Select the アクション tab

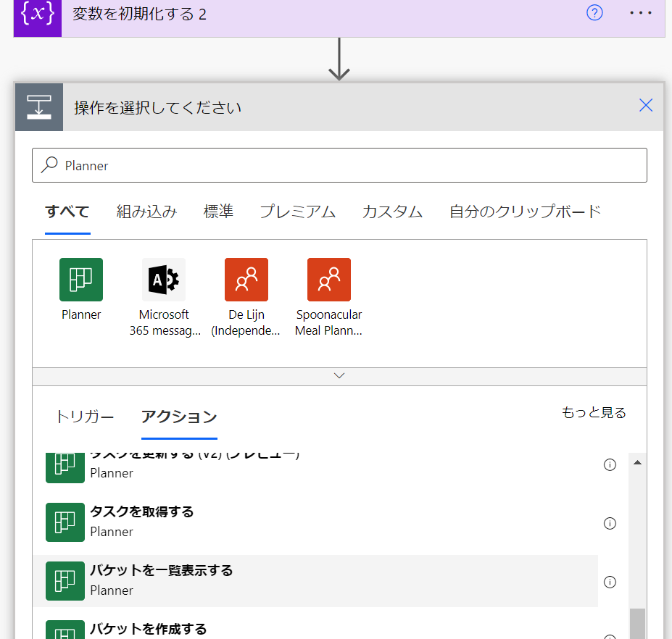tap(179, 417)
